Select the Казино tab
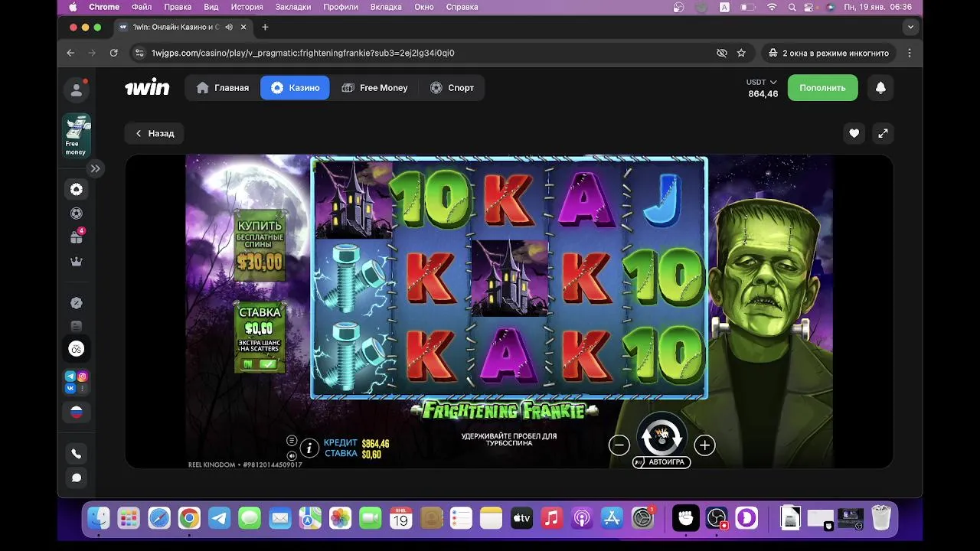 [295, 88]
